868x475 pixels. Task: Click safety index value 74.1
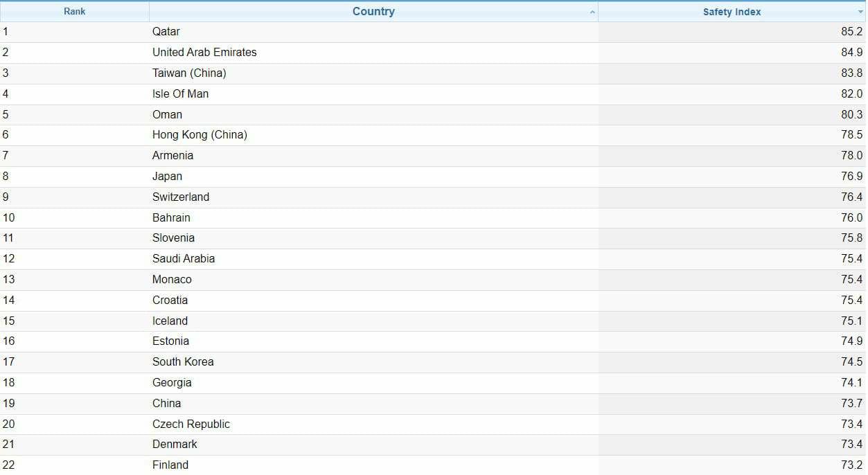coord(852,383)
